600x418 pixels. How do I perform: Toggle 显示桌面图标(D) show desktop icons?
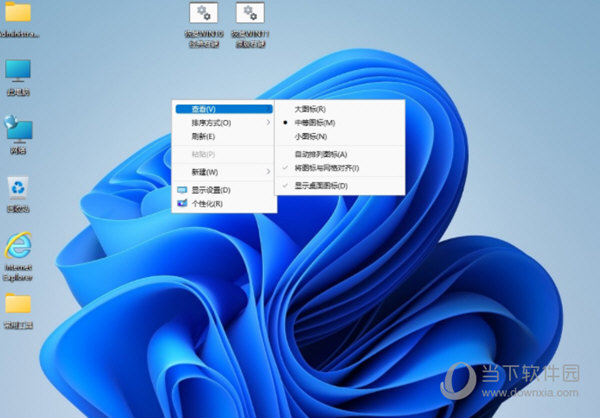[x=339, y=186]
